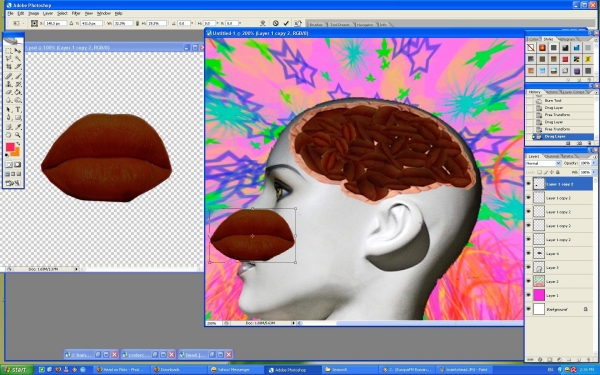The height and width of the screenshot is (375, 600).
Task: Hide Layer 3 using its eye icon
Action: click(528, 267)
